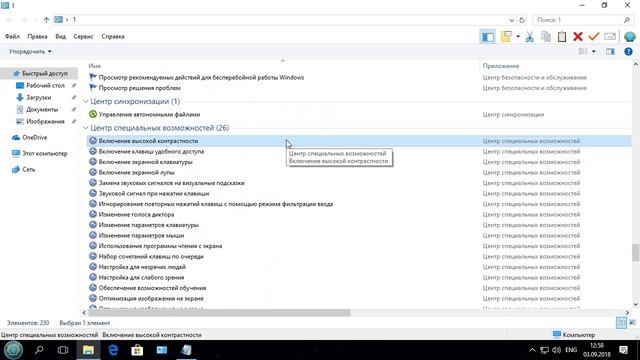Select Рабочий стол in navigation pane
640x360 pixels.
tap(45, 85)
